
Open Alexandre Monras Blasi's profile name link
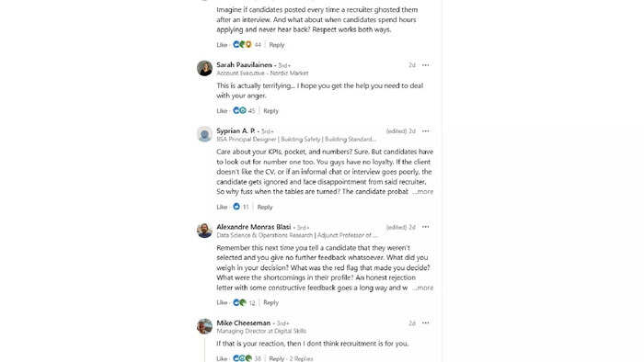pos(253,227)
